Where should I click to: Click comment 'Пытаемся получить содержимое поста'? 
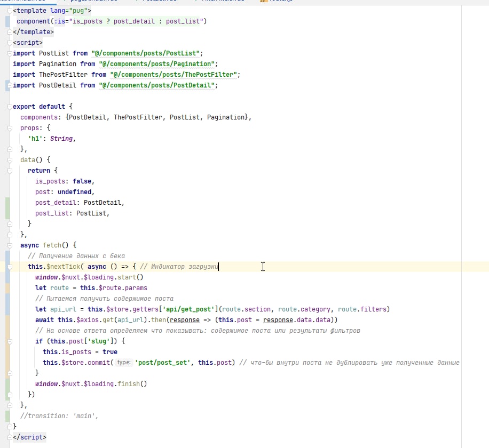pos(104,299)
